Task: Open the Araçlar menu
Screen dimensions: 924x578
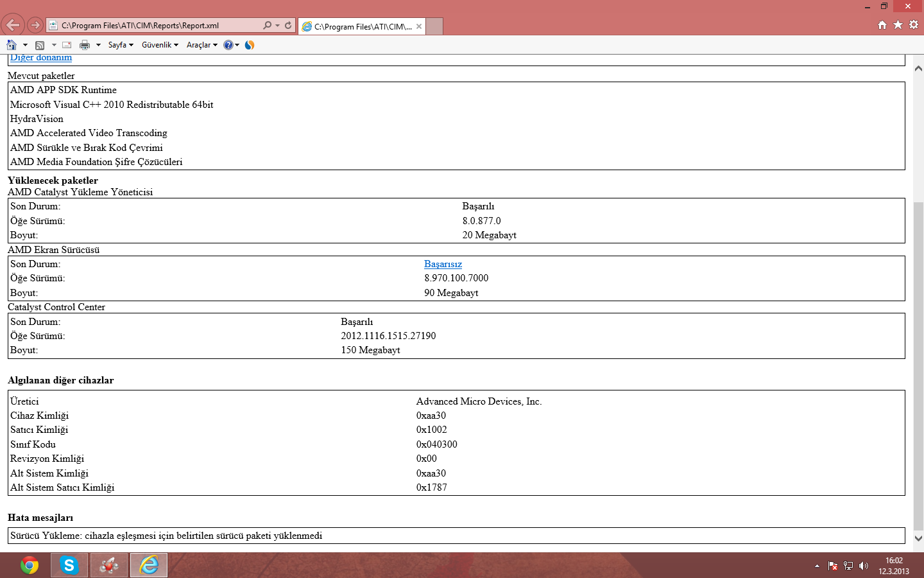Action: point(202,45)
